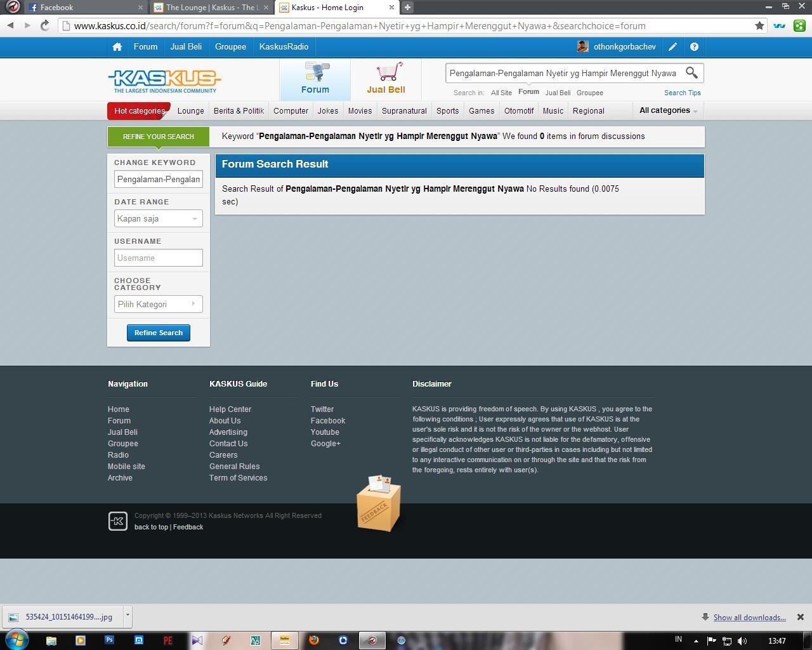Screen dimensions: 812x650
Task: Click the volume speaker tray icon
Action: [743, 640]
